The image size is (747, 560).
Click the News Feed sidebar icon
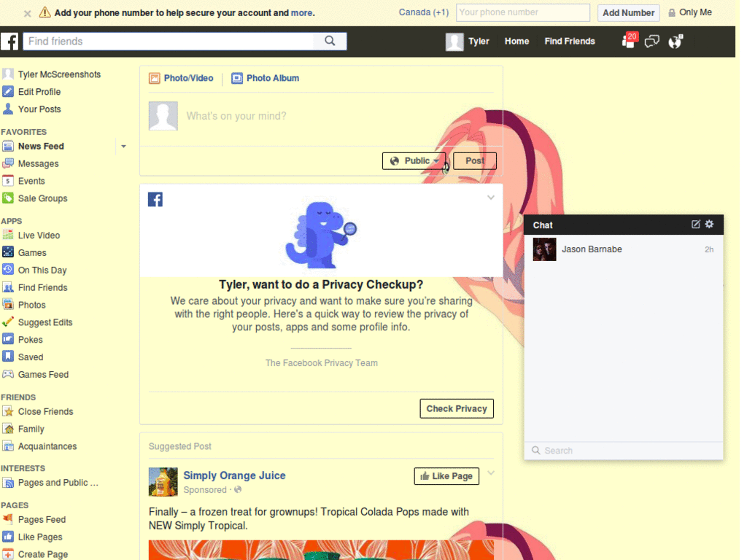coord(7,146)
